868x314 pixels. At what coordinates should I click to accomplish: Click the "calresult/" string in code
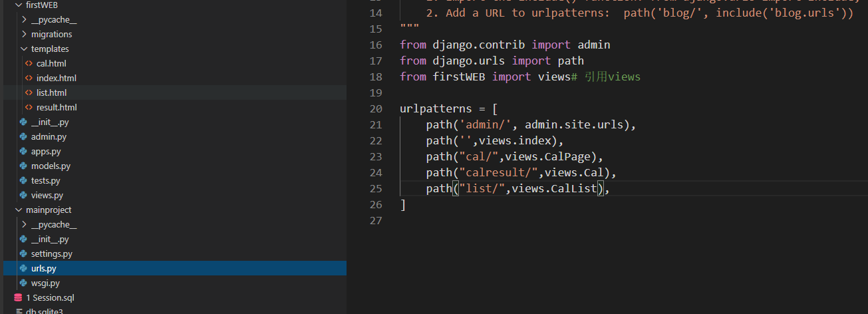click(499, 172)
